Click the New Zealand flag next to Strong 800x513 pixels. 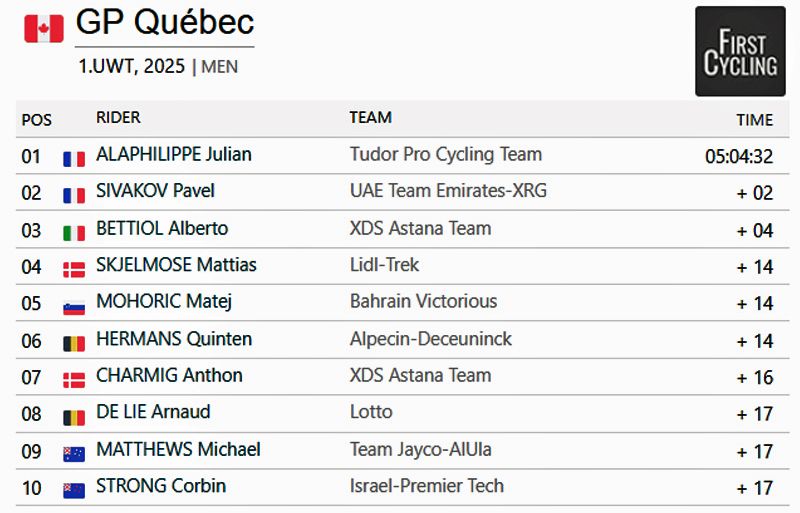click(74, 489)
